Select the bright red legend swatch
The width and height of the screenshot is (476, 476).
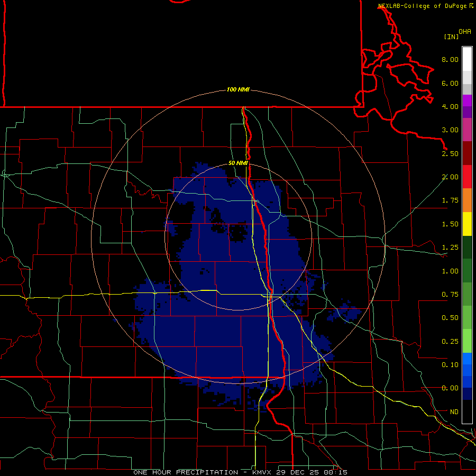click(467, 177)
